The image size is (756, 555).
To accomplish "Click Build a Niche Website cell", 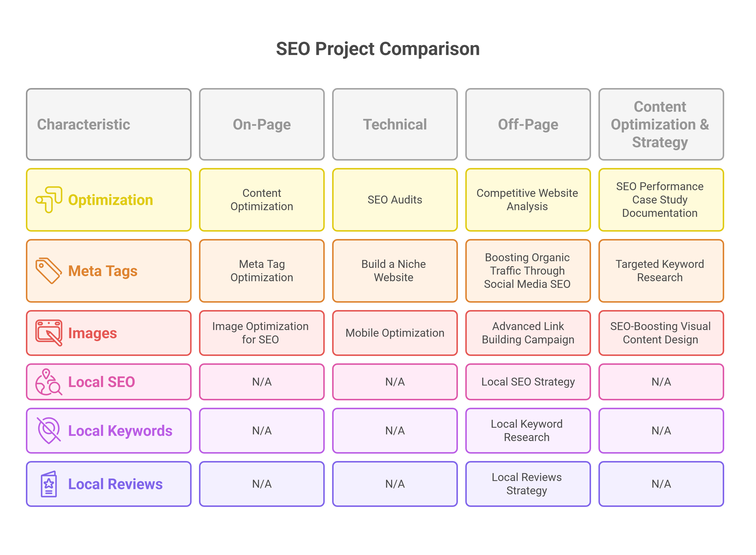I will 395,270.
